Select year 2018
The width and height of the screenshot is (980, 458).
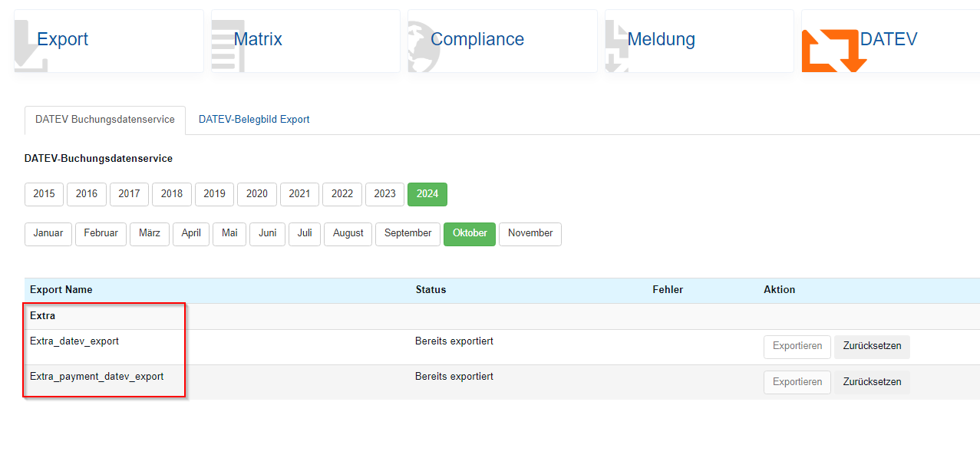172,194
